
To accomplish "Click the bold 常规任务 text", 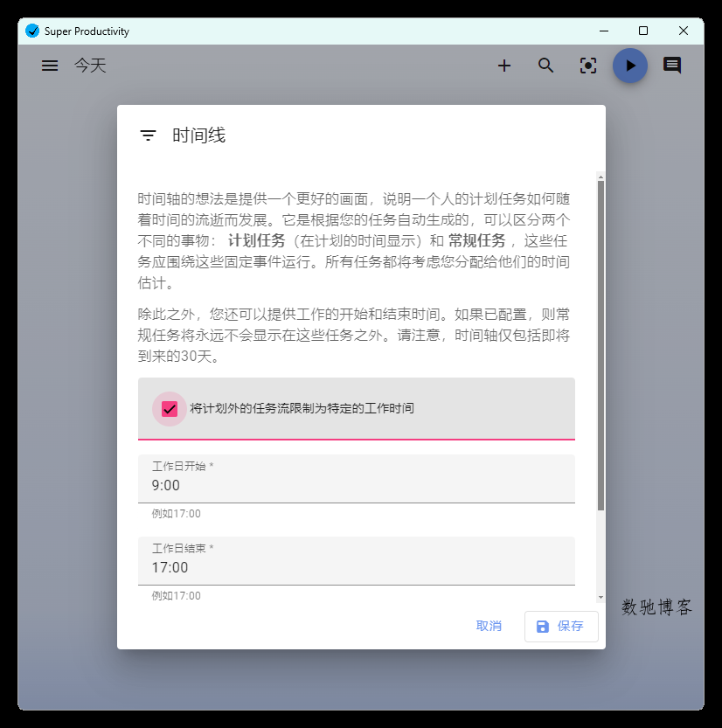I will (x=477, y=240).
